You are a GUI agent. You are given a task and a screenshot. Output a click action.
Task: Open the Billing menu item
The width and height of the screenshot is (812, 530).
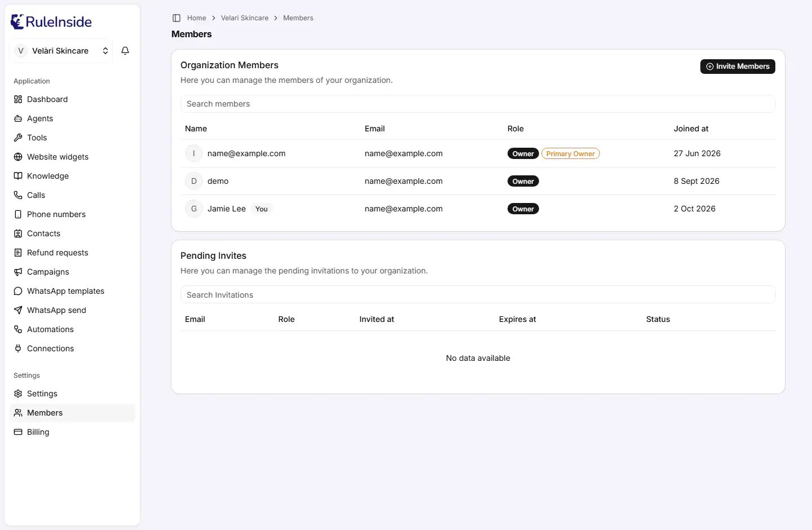click(x=72, y=432)
